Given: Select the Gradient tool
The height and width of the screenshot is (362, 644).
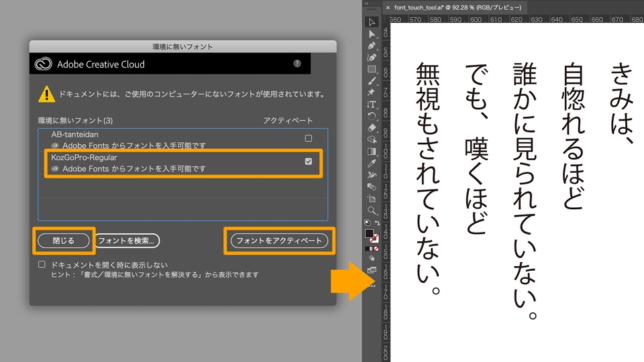Looking at the screenshot, I should (x=372, y=152).
